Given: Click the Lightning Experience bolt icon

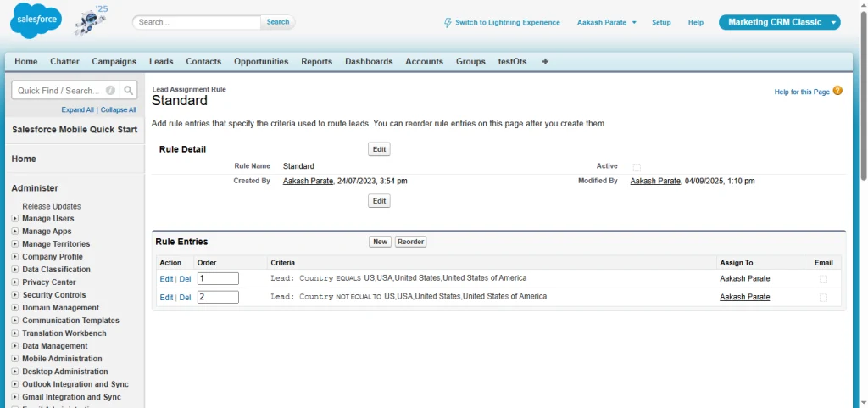Looking at the screenshot, I should coord(448,23).
